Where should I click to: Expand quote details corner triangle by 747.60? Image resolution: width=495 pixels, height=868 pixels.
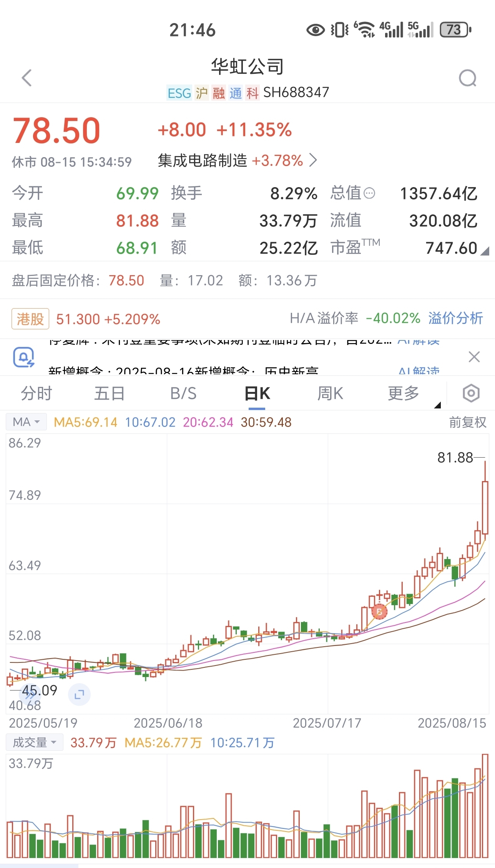point(485,251)
